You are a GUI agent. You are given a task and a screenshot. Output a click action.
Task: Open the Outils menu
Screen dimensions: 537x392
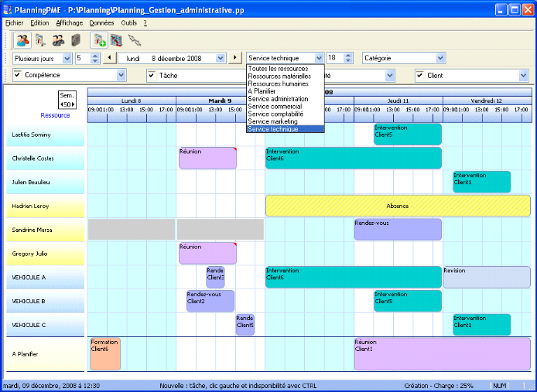coord(128,23)
